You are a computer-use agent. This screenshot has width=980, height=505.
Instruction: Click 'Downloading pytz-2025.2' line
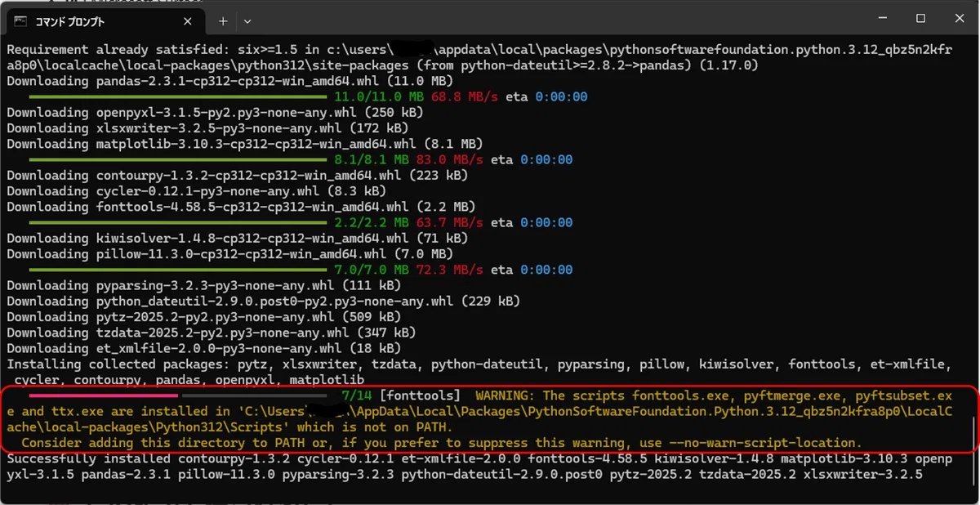coord(203,316)
